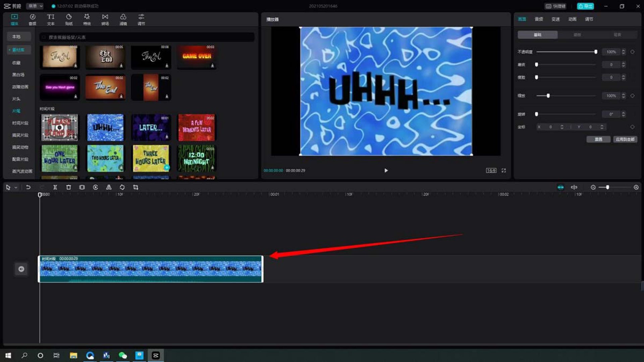Click the opacity value stepper arrows

[623, 52]
